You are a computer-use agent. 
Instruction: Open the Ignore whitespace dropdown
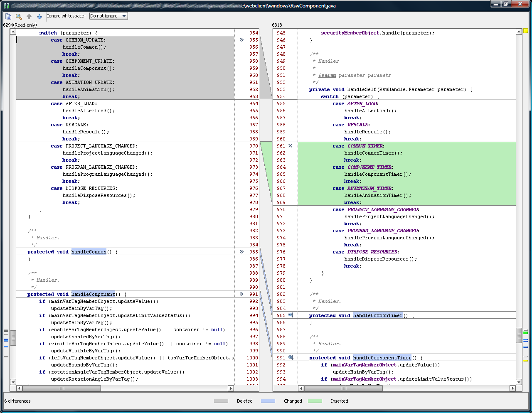(x=108, y=16)
